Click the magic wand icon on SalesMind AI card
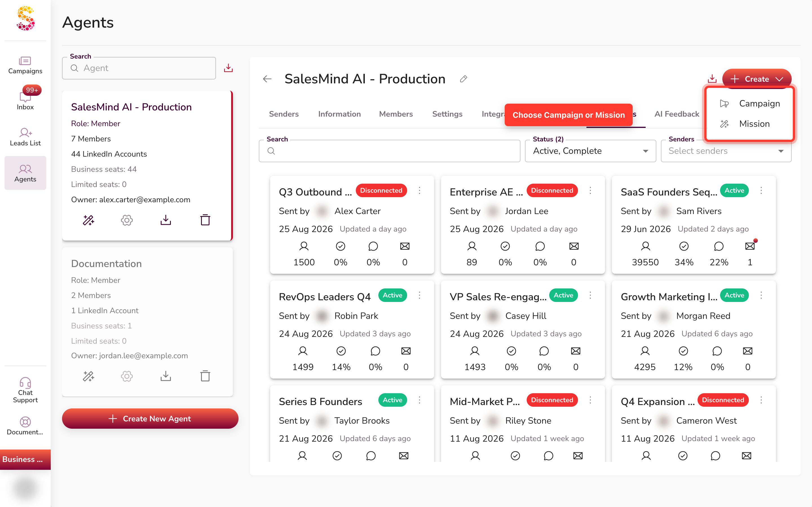812x507 pixels. coord(89,220)
